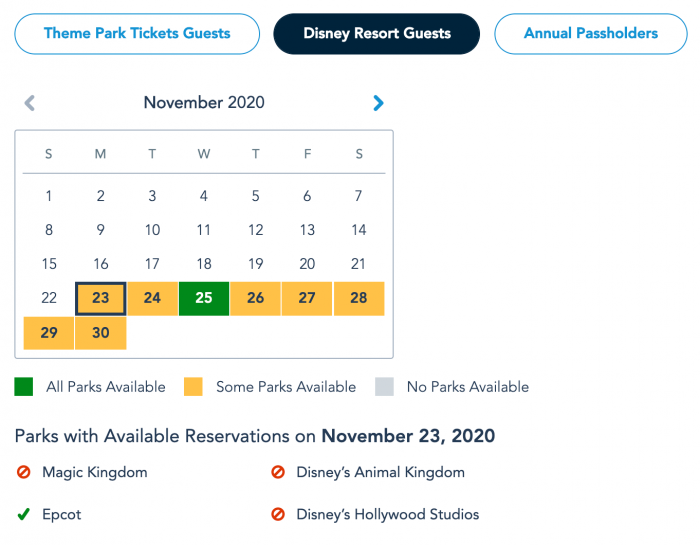This screenshot has width=700, height=545.
Task: Go to previous month with left chevron
Action: click(x=29, y=103)
